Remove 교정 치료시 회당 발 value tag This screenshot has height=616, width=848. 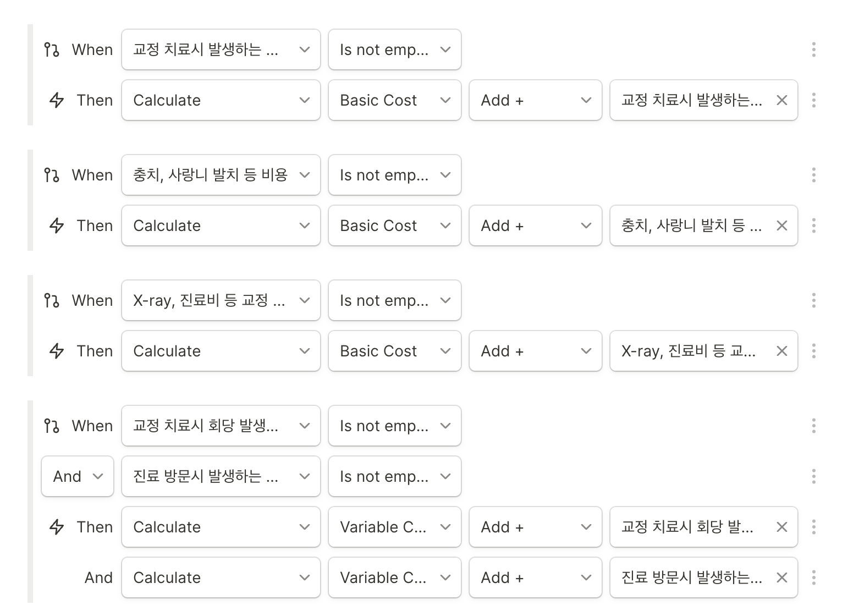click(781, 527)
